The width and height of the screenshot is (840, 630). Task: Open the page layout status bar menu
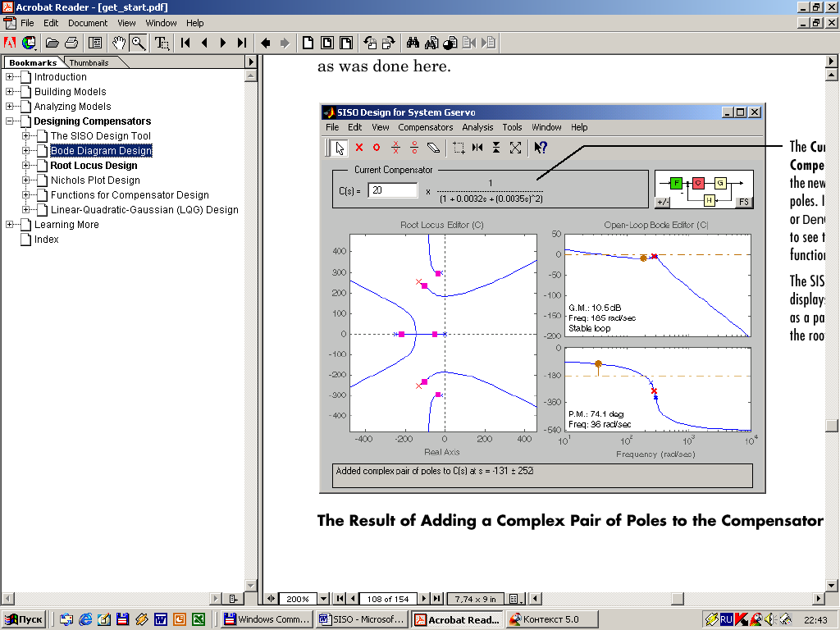pos(515,598)
